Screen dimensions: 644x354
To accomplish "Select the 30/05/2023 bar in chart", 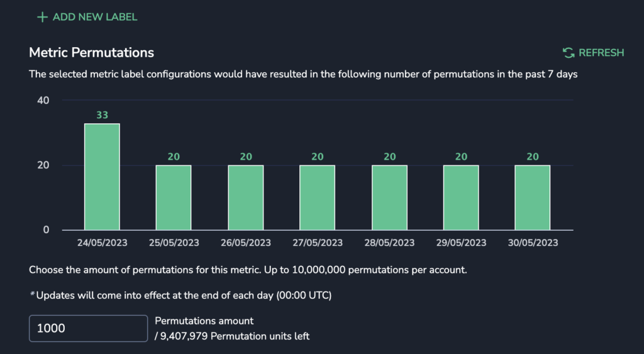I will coord(532,197).
